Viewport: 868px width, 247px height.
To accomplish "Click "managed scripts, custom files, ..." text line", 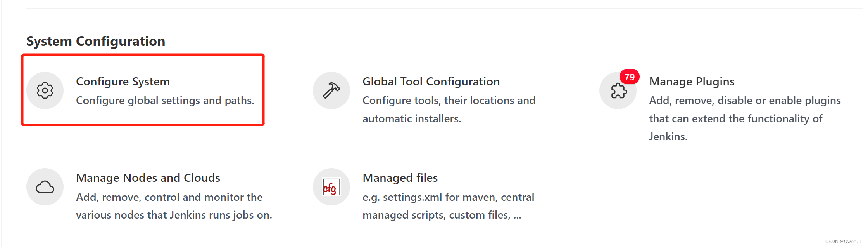I will tap(442, 215).
